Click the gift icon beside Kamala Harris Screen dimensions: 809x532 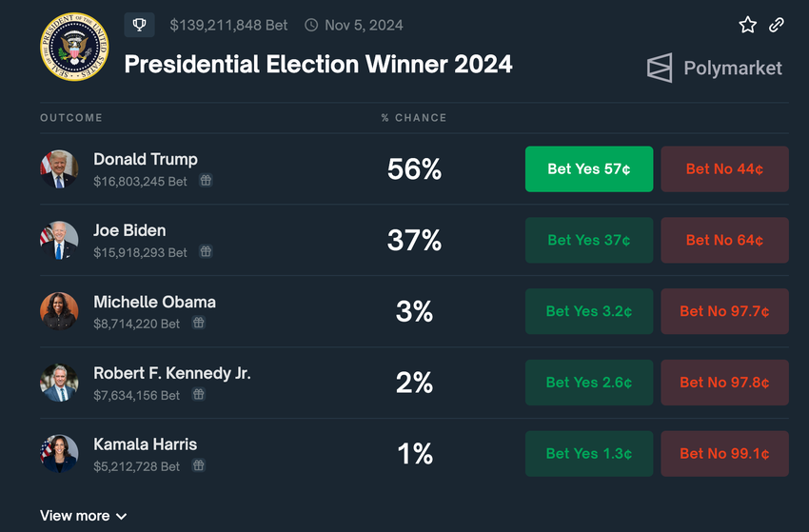coord(198,466)
